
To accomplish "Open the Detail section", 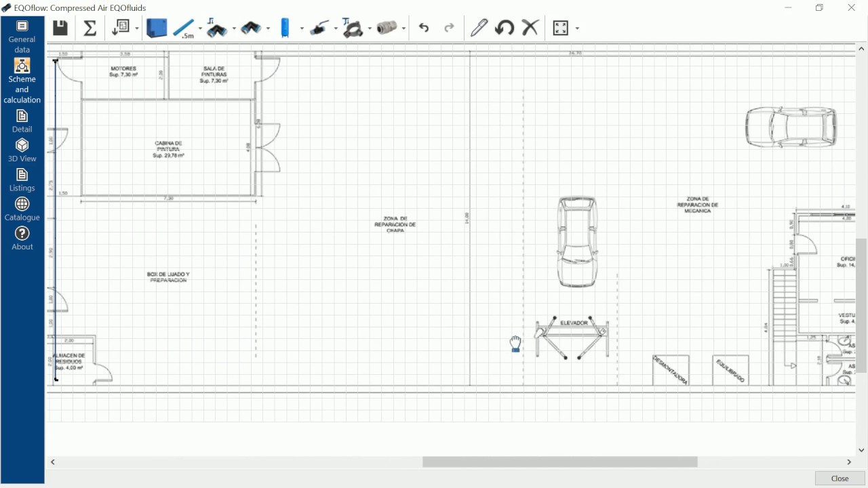I will coord(22,121).
